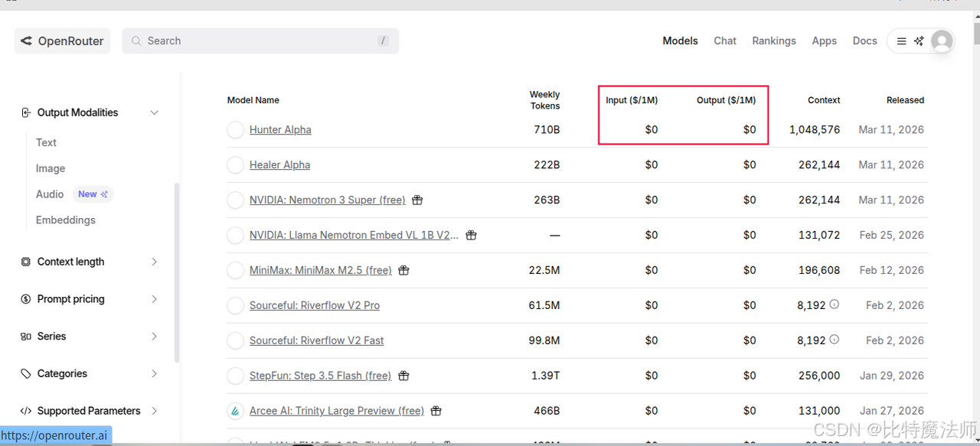Focus the Search input field
The image size is (980, 446).
coord(260,41)
